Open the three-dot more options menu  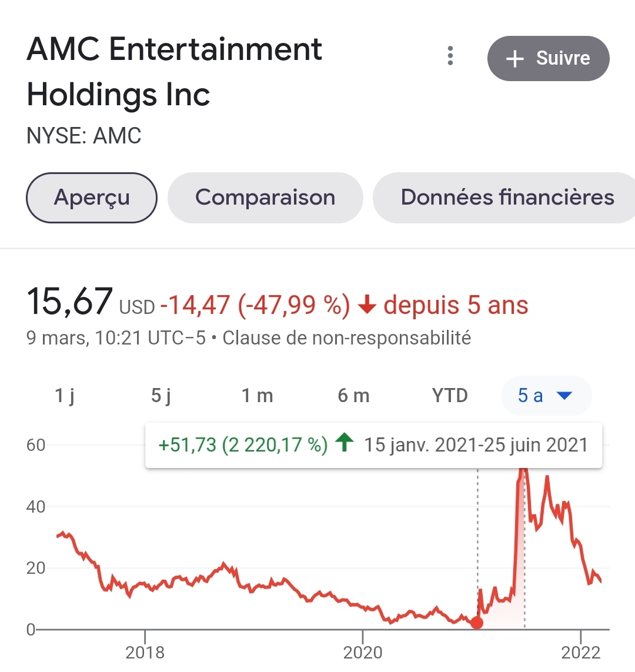tap(450, 56)
